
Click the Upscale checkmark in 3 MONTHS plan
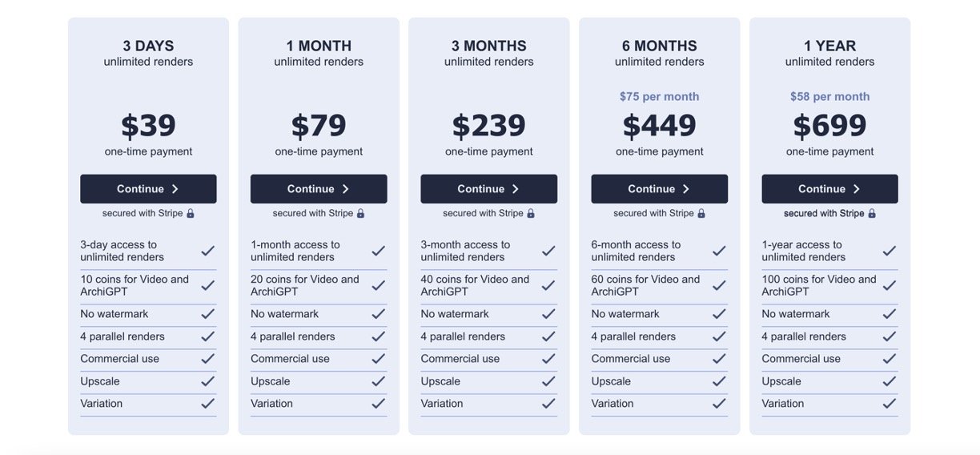[x=548, y=381]
